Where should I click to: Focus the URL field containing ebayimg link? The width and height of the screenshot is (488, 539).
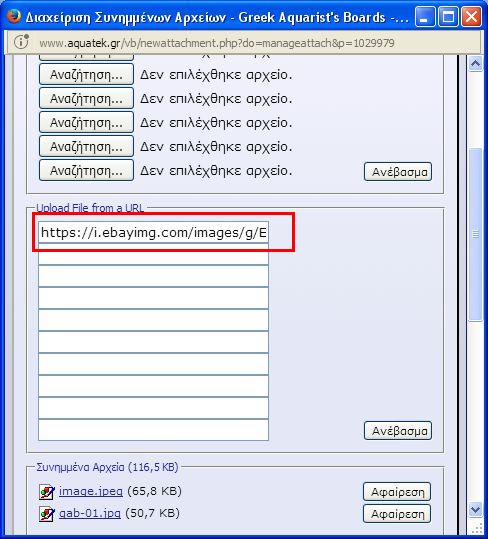click(x=153, y=232)
